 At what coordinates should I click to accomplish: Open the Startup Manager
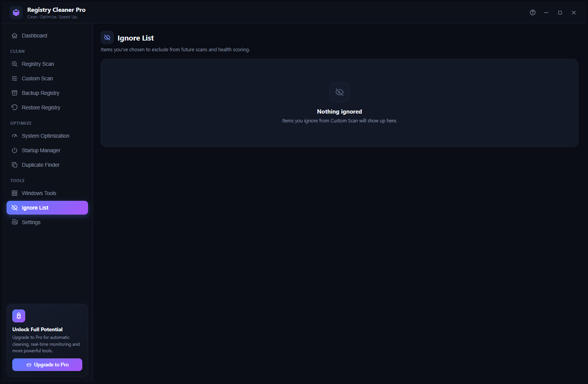coord(47,150)
